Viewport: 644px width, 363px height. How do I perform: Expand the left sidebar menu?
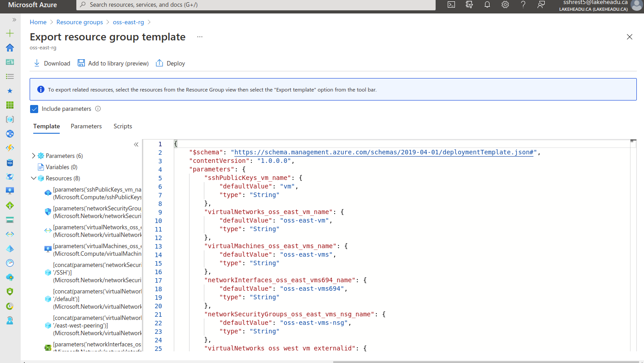click(x=14, y=20)
